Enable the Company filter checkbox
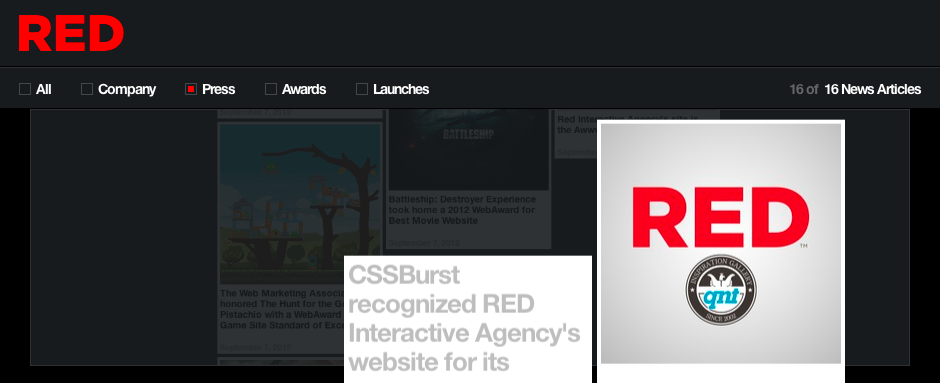The width and height of the screenshot is (940, 383). click(x=87, y=89)
